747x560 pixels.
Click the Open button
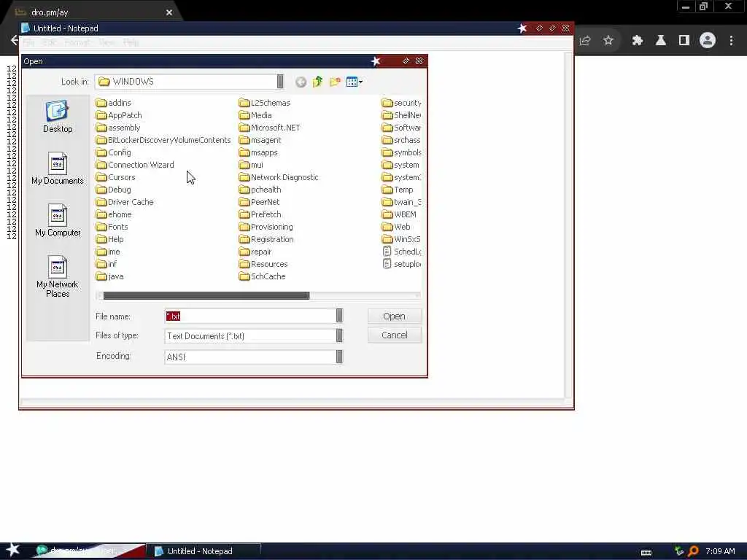pos(395,316)
